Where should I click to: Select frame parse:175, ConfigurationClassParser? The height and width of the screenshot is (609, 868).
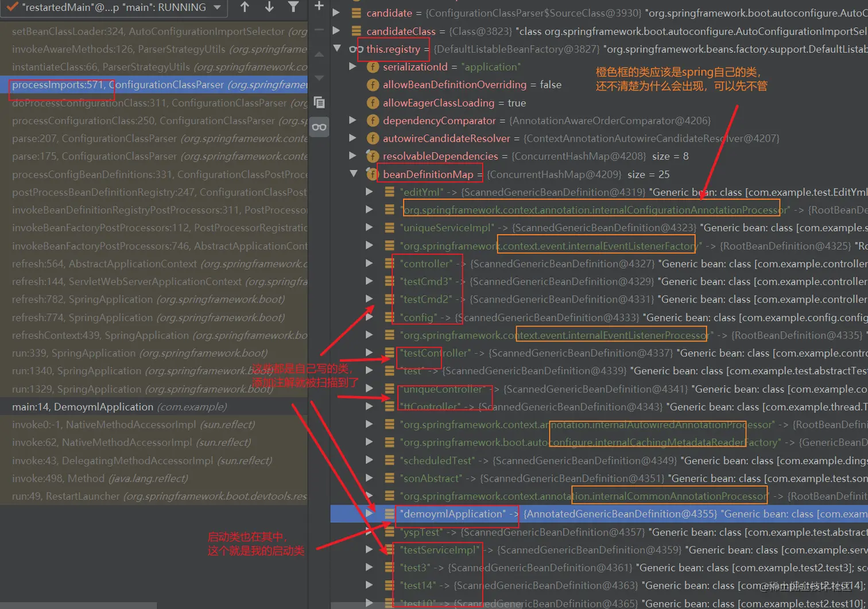[154, 156]
